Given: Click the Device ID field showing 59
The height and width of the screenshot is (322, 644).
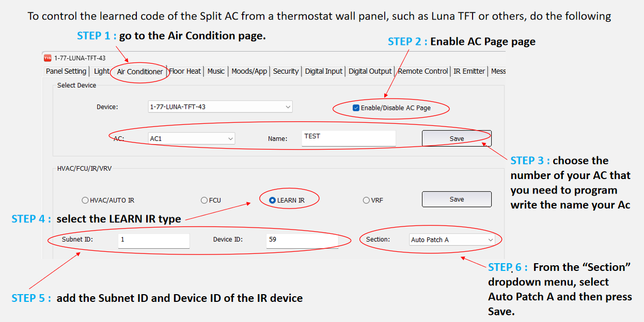Looking at the screenshot, I should point(302,240).
